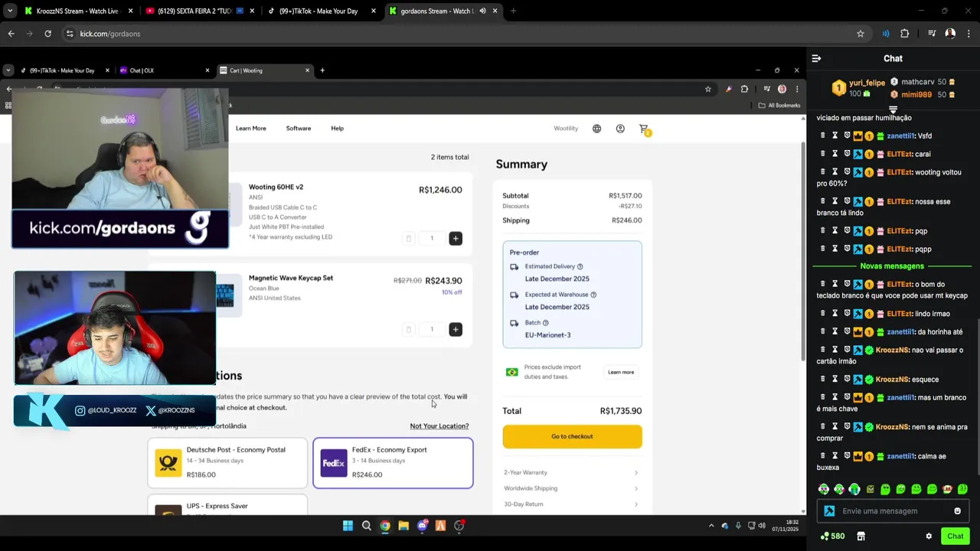Image resolution: width=980 pixels, height=551 pixels.
Task: Show hidden system tray icons chevron
Action: click(711, 526)
